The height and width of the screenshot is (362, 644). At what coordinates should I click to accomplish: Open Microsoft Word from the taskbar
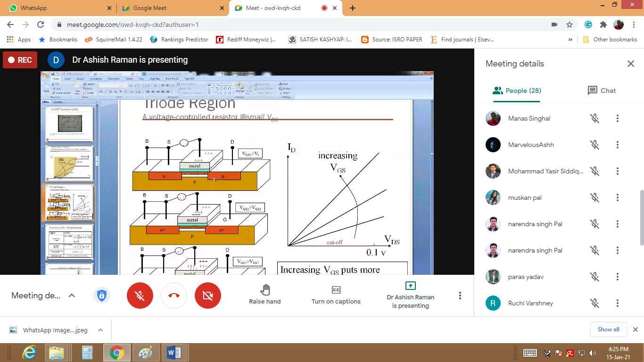(174, 353)
